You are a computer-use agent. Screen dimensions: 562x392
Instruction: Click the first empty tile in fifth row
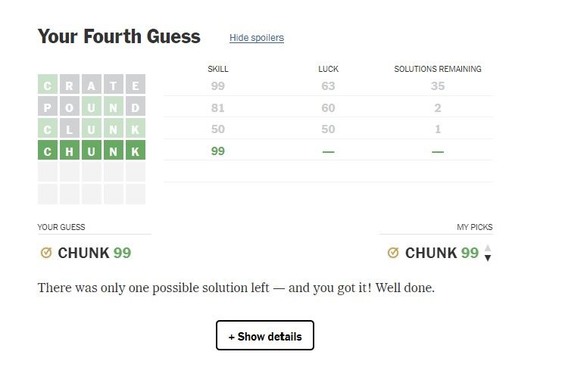click(x=48, y=173)
